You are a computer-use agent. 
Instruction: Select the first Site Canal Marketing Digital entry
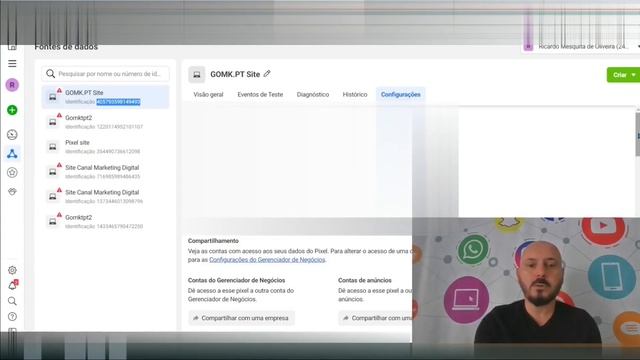tap(105, 171)
